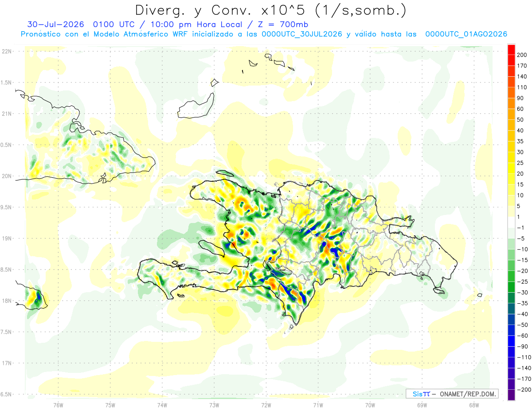Image resolution: width=532 pixels, height=411 pixels.
Task: Click the "22N" latitude axis label
Action: [6, 51]
